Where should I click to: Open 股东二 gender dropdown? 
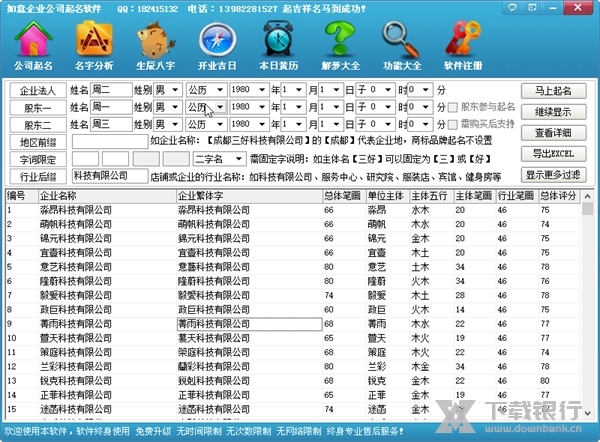click(x=175, y=124)
